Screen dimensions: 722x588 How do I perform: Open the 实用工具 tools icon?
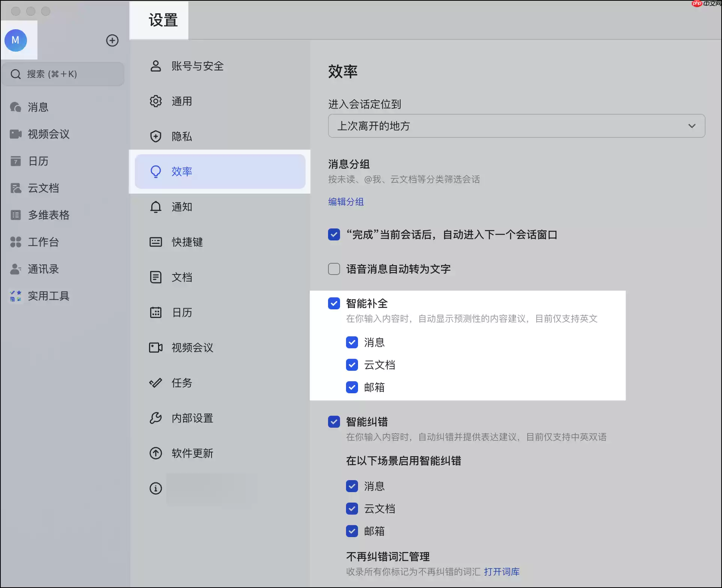[15, 296]
